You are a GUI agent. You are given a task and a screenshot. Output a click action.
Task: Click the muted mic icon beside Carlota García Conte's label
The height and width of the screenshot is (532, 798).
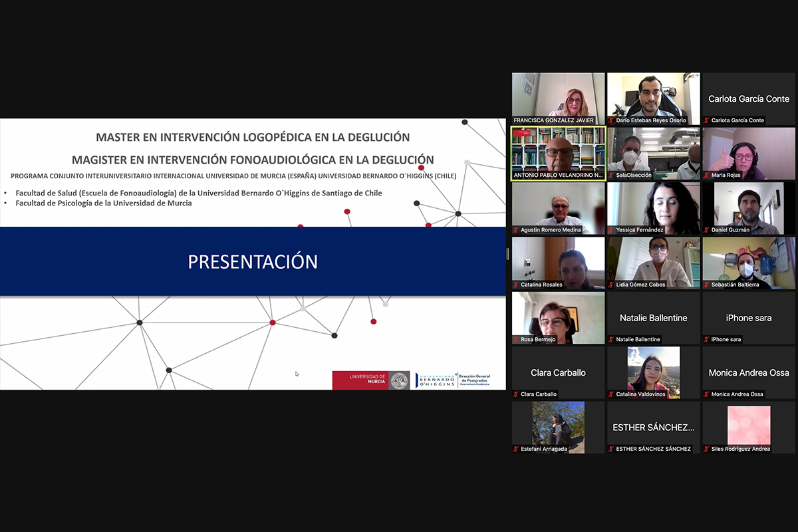pyautogui.click(x=707, y=120)
